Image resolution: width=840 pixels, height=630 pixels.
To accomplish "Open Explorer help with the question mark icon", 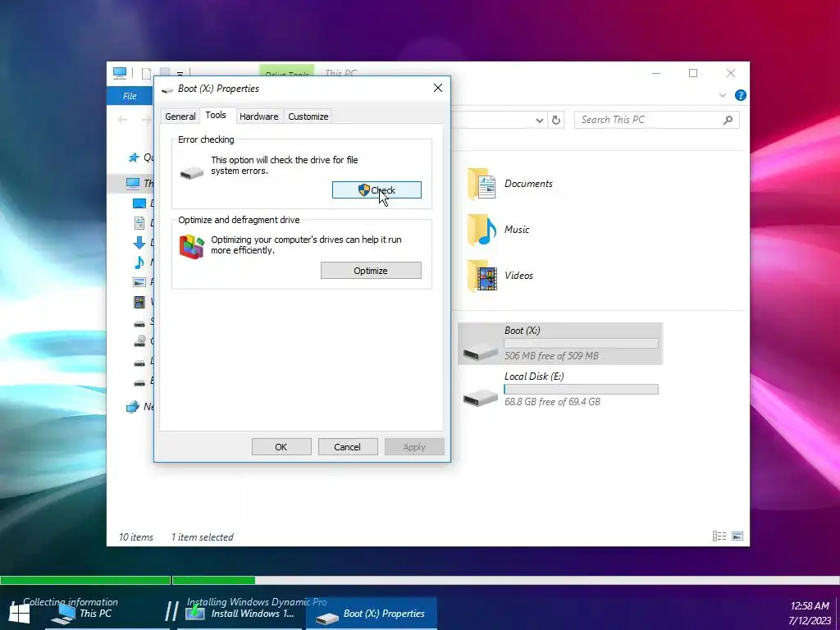I will (741, 95).
